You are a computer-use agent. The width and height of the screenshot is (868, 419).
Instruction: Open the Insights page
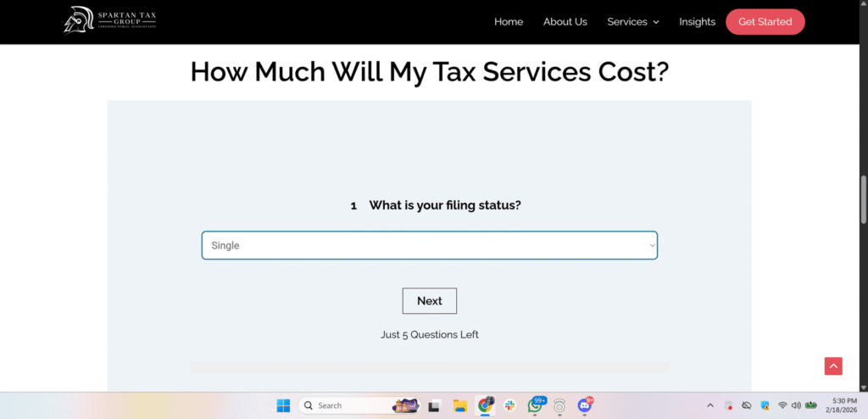(x=697, y=22)
